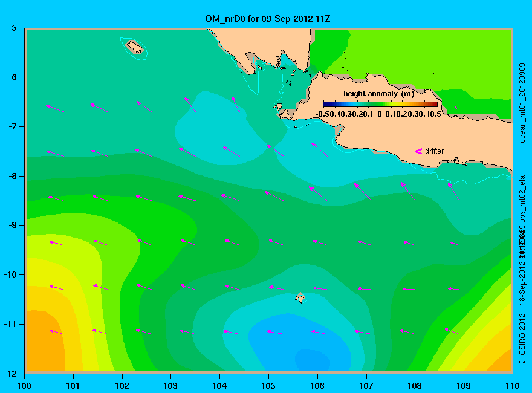Click the x-axis label 104
Screen dimensions: 532x393
click(x=219, y=386)
